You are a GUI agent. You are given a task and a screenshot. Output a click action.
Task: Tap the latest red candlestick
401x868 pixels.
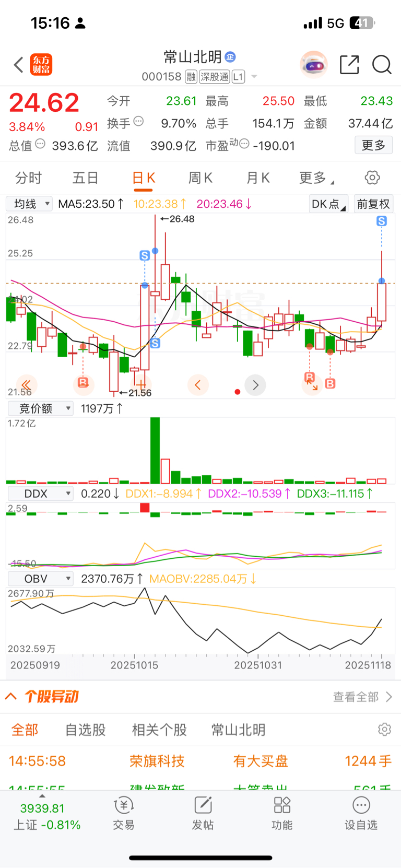(x=382, y=302)
